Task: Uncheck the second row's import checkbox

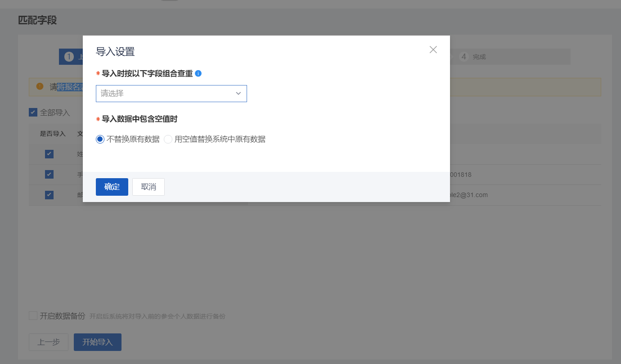Action: click(x=49, y=174)
